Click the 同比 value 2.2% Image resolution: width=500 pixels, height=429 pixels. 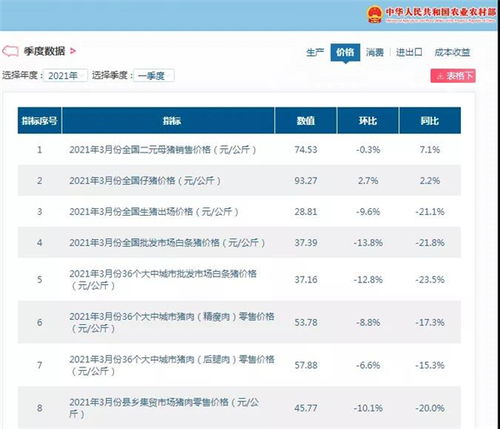[x=430, y=181]
